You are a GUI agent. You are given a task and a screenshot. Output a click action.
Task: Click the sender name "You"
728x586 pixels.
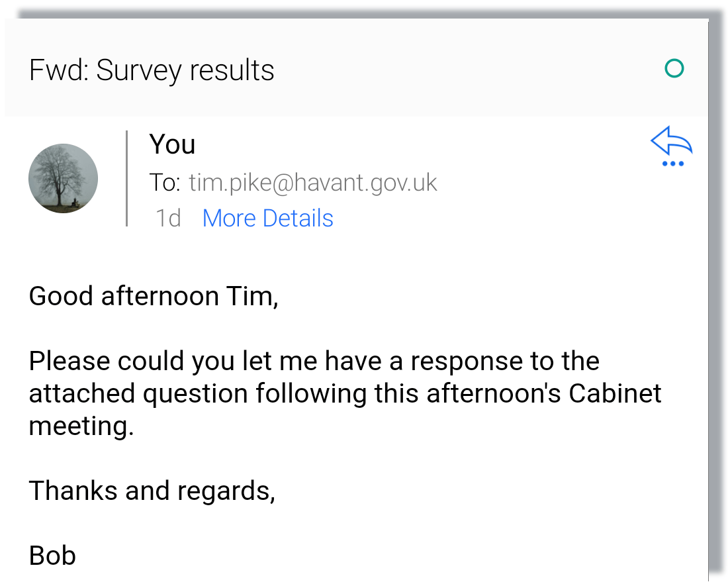(172, 144)
